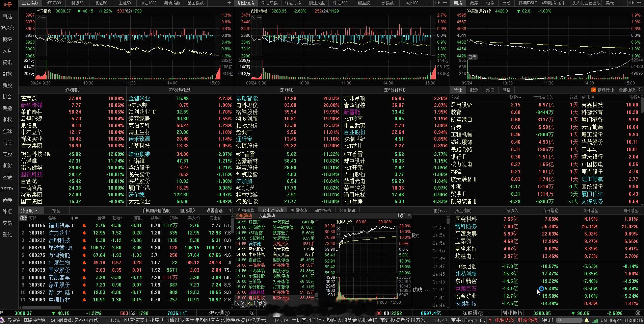Click the notification bell in status bar

587,320
